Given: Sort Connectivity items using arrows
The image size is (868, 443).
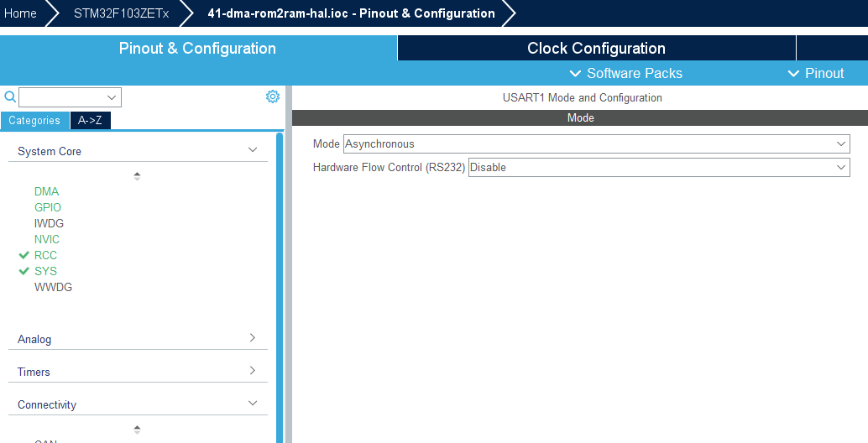Looking at the screenshot, I should point(137,430).
